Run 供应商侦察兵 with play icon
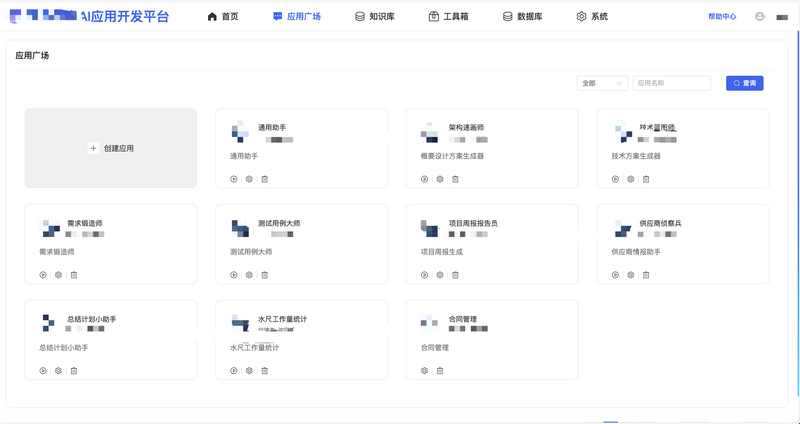This screenshot has width=800, height=424. [x=615, y=275]
